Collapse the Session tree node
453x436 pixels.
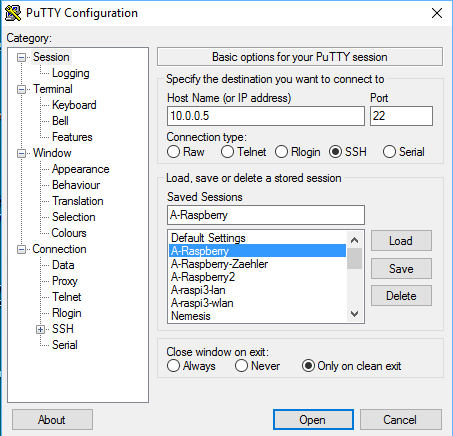(x=21, y=58)
